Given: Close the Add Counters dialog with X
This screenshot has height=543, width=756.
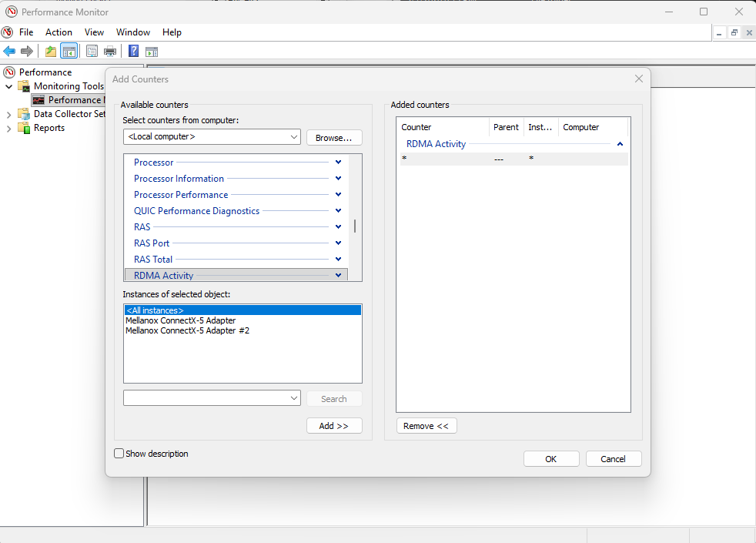Looking at the screenshot, I should (638, 79).
